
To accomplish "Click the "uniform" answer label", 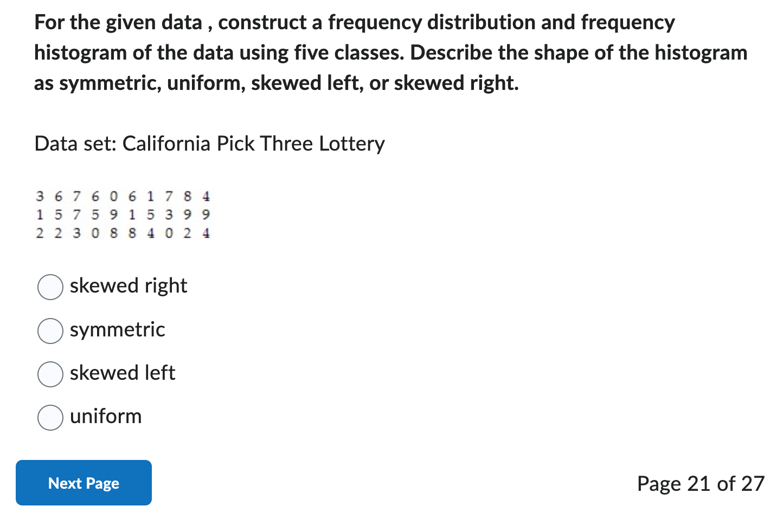I will coord(106,416).
